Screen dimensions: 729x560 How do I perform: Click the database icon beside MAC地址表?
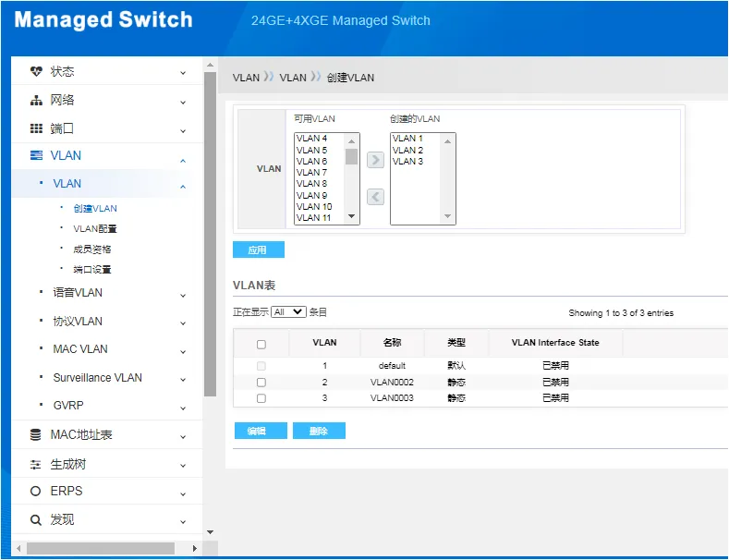(x=35, y=435)
